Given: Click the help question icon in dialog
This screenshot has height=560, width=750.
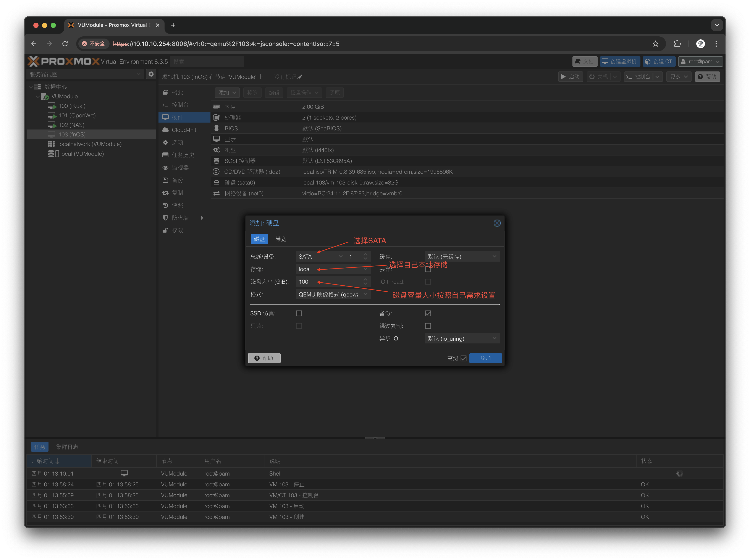Looking at the screenshot, I should (257, 358).
